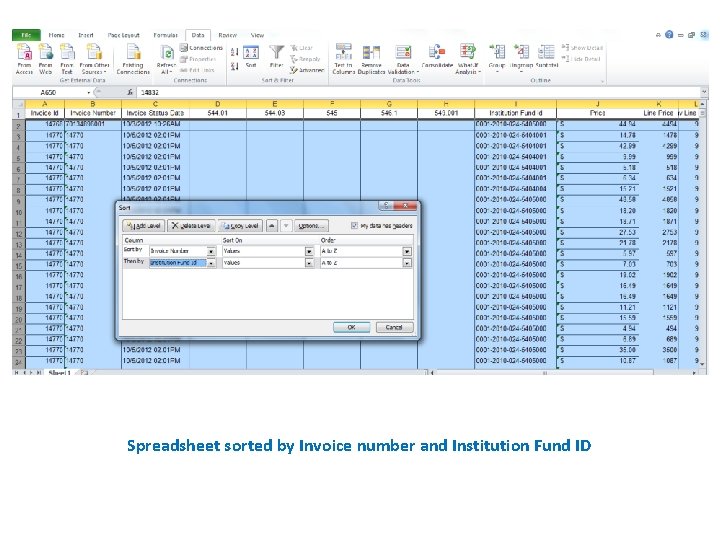Click Options button in Sort dialog
Image resolution: width=720 pixels, height=540 pixels.
(311, 226)
